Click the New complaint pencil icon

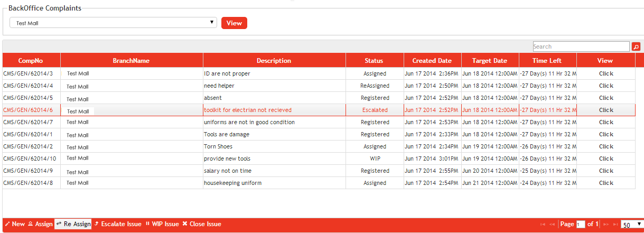tap(7, 224)
